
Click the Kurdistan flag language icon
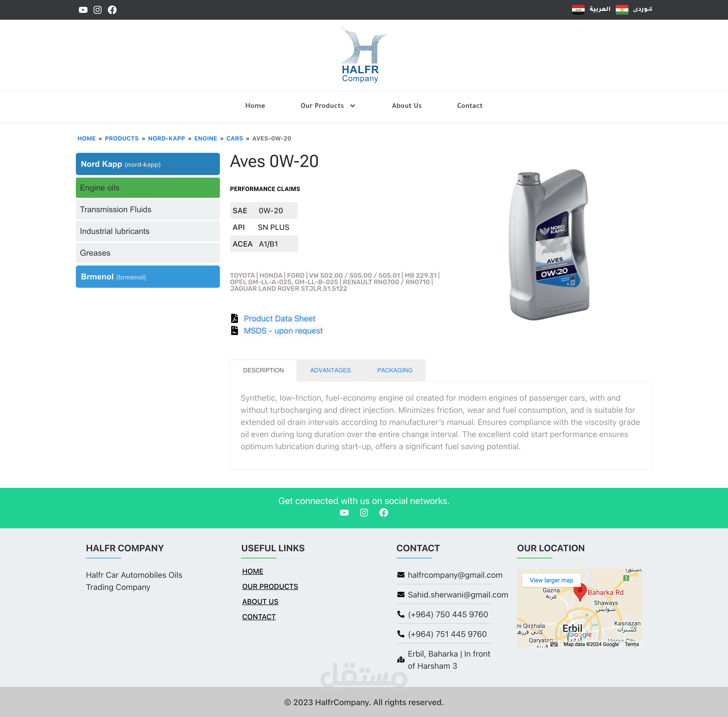[622, 9]
